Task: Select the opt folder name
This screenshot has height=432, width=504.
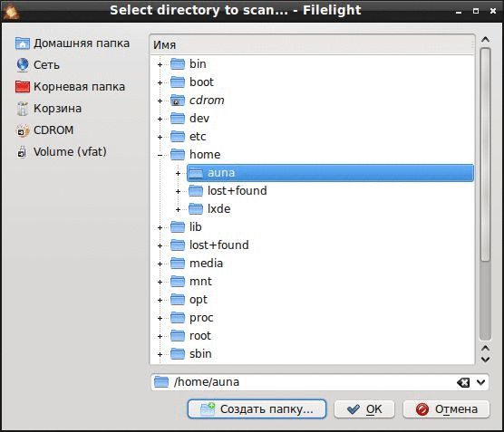Action: 199,300
